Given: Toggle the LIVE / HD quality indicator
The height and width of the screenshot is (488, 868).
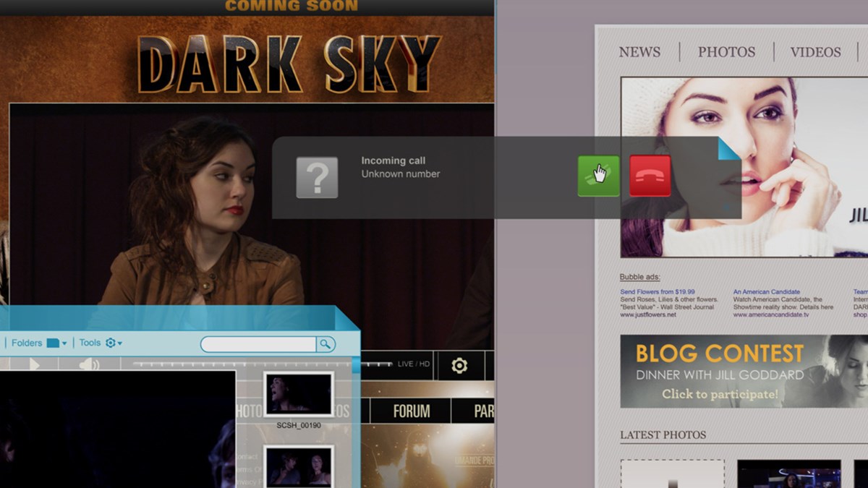Looking at the screenshot, I should point(414,364).
